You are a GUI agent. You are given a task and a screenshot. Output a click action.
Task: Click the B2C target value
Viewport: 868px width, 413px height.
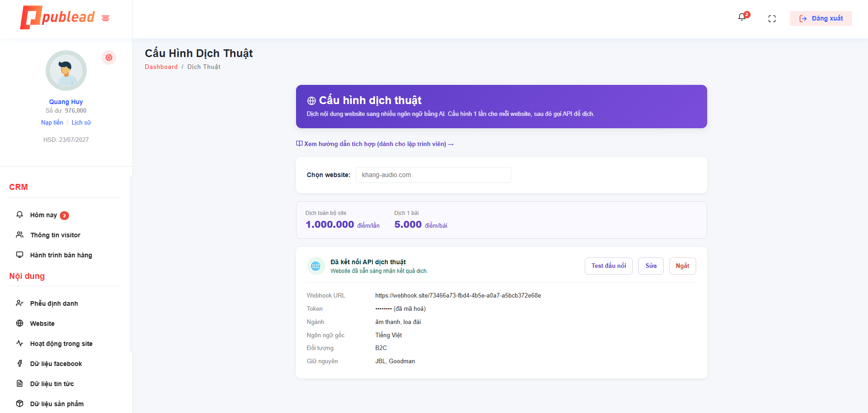click(x=381, y=348)
